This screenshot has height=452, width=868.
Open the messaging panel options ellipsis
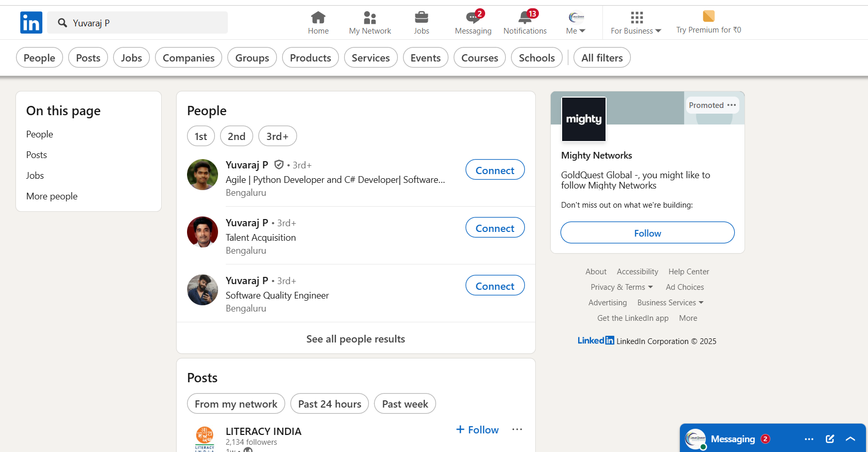point(809,439)
